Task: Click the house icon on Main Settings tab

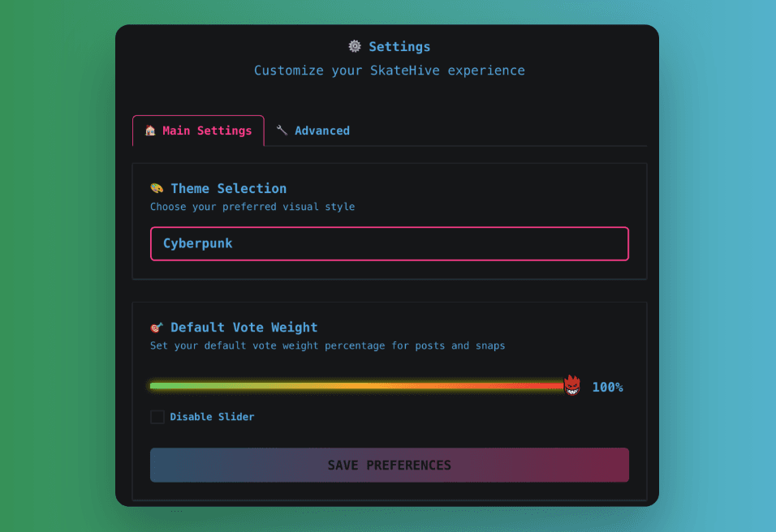Action: click(x=150, y=131)
